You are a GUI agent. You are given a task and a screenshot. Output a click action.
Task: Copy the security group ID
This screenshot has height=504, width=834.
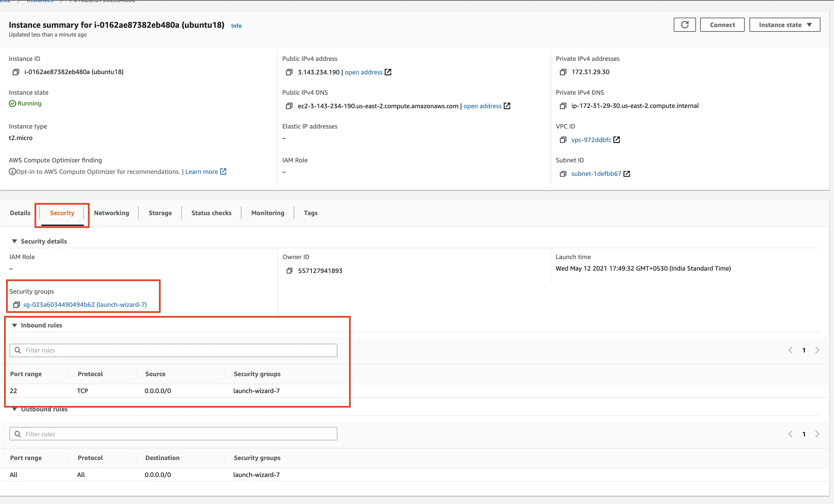[x=16, y=305]
